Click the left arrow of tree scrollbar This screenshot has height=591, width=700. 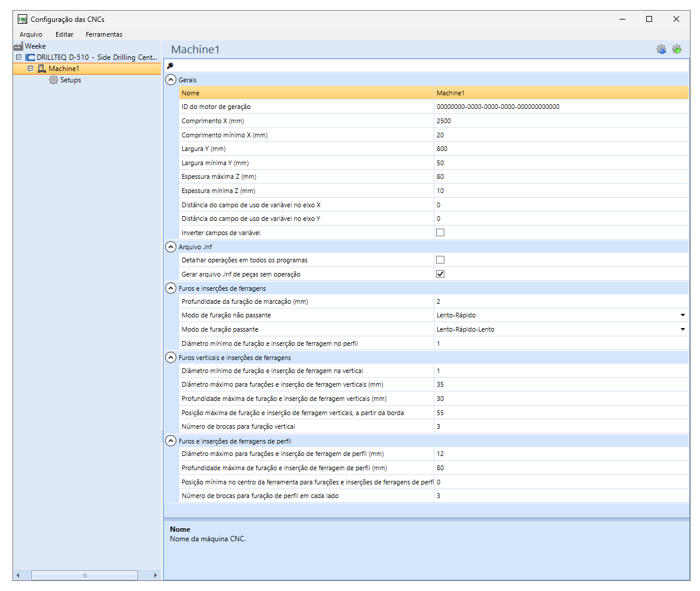18,576
